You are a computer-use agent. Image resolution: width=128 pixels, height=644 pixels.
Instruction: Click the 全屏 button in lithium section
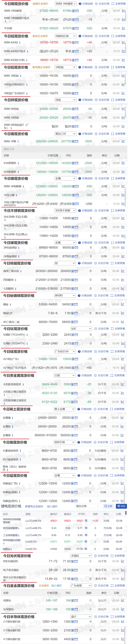108,506
